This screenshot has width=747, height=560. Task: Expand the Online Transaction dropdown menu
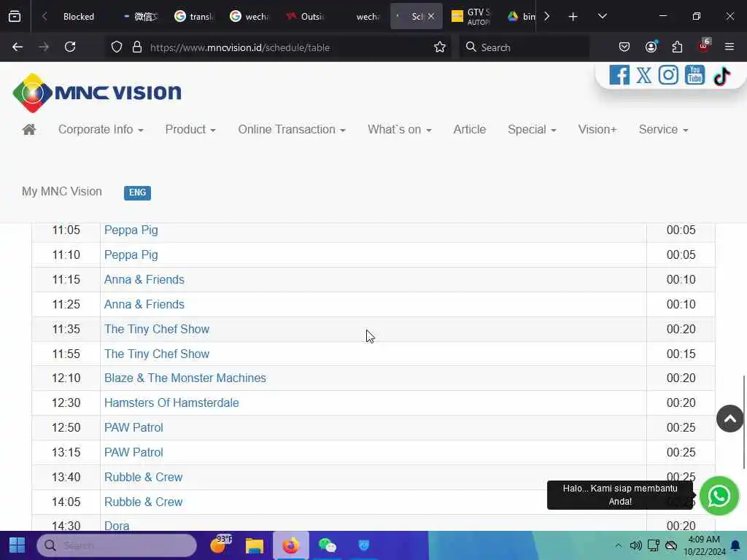tap(292, 130)
